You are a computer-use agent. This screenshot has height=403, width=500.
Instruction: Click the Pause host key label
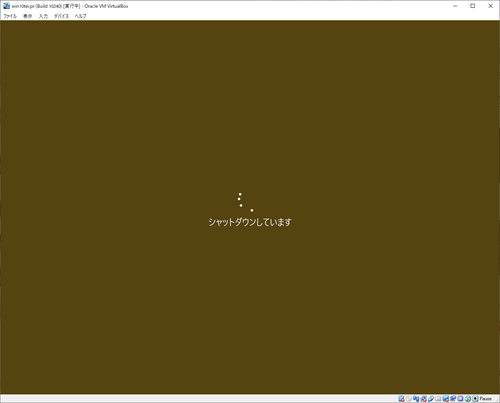pyautogui.click(x=486, y=399)
